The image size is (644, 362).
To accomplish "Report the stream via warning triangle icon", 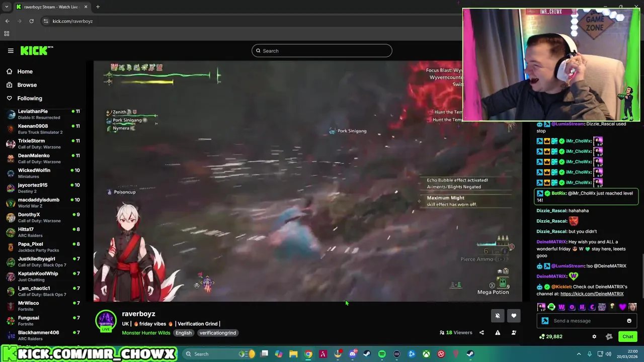I will pyautogui.click(x=498, y=332).
